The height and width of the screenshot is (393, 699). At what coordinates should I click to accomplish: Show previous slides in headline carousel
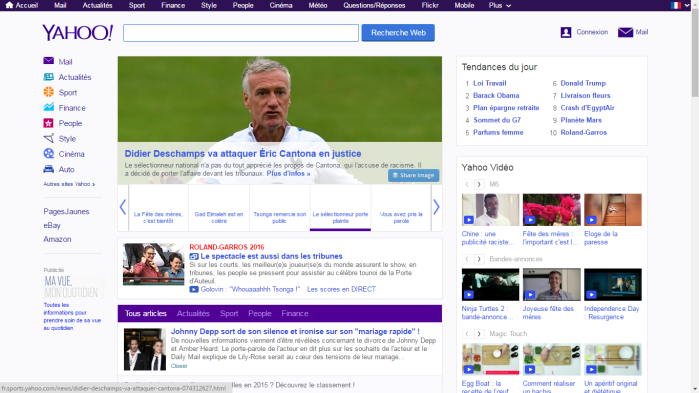(x=123, y=207)
